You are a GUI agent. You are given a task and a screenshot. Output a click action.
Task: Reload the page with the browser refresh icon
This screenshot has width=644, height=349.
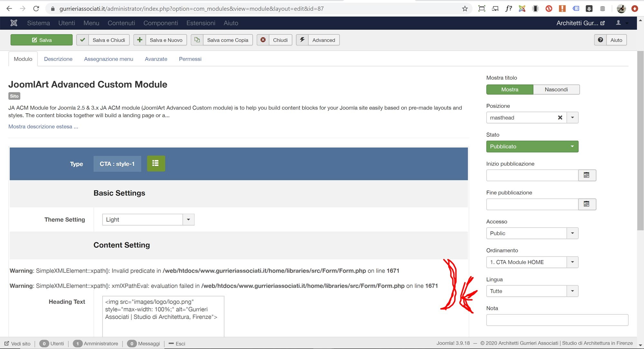36,9
